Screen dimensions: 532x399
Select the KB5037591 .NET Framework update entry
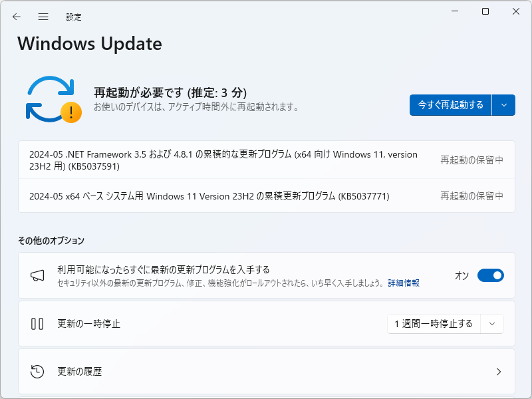(x=266, y=160)
